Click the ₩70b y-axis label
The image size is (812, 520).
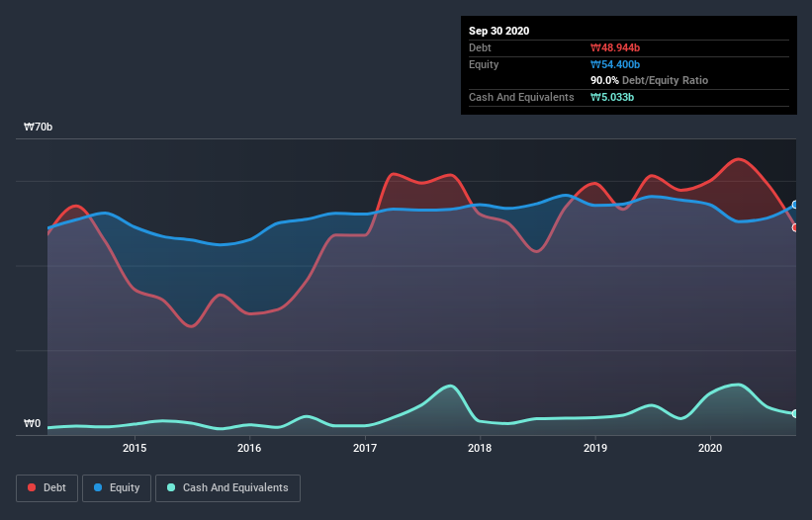pyautogui.click(x=38, y=127)
